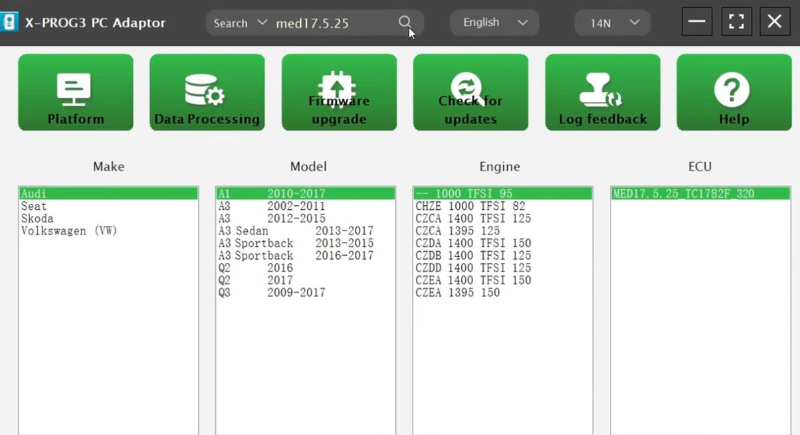
Task: Expand the Search type dropdown
Action: 240,23
